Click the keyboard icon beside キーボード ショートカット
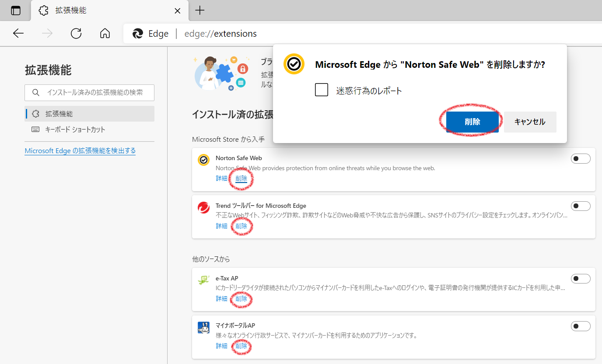 [35, 129]
